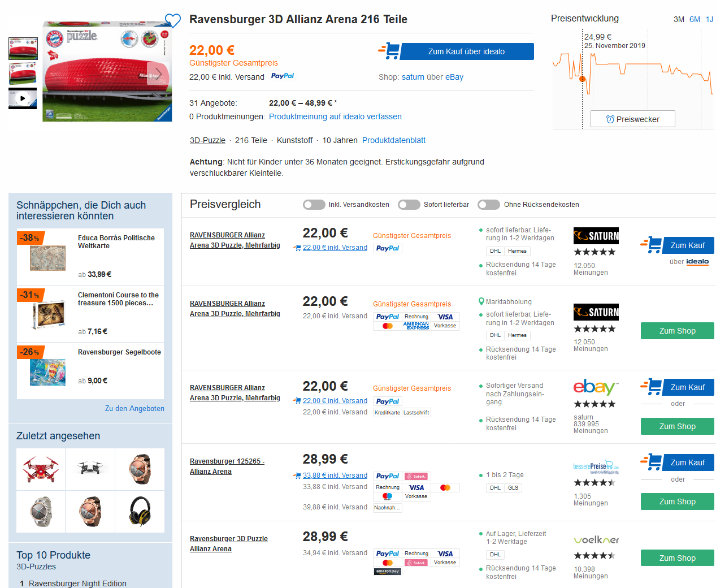Click the red drone in recently viewed

[x=41, y=469]
